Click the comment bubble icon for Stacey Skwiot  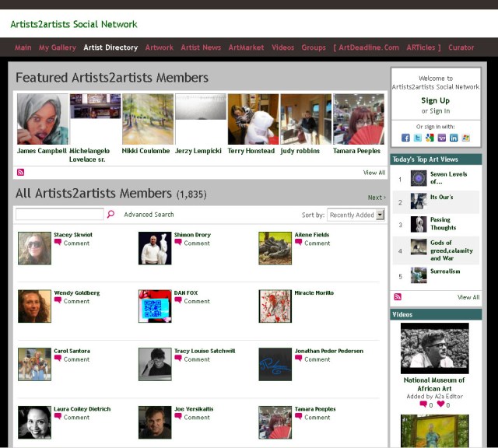click(x=58, y=242)
